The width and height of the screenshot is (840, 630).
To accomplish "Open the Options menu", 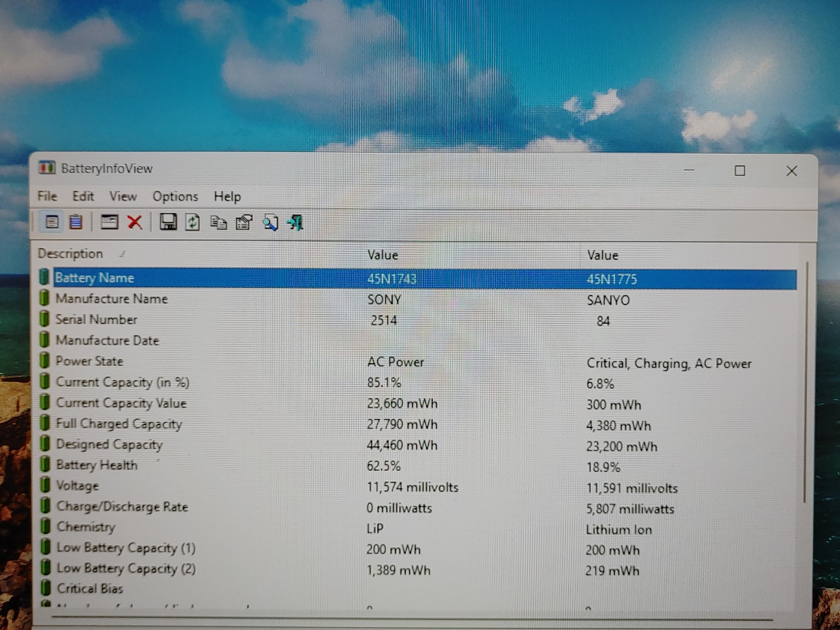I will click(x=175, y=197).
